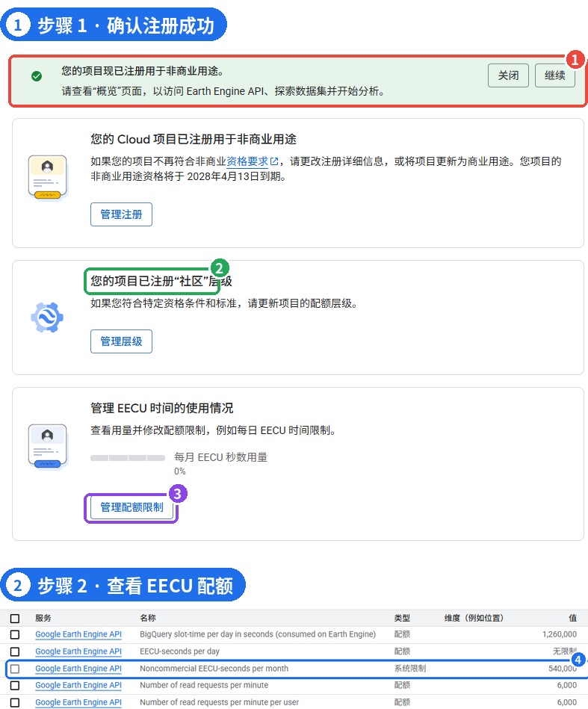
Task: Check the read requests per minute checkbox
Action: tap(15, 686)
